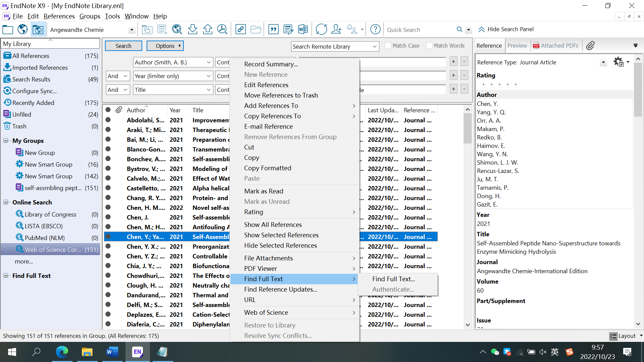Select Find Reference Updates... menu entry
The image size is (644, 362).
point(280,289)
